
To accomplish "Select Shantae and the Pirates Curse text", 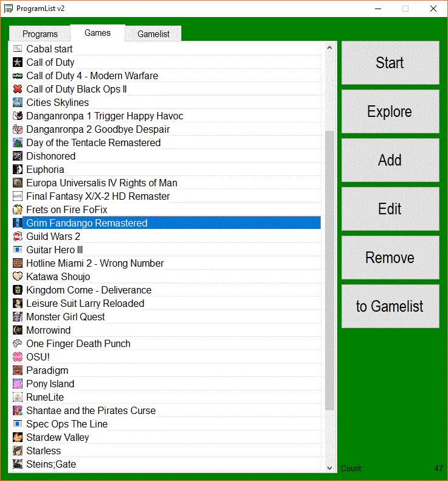I will (91, 410).
